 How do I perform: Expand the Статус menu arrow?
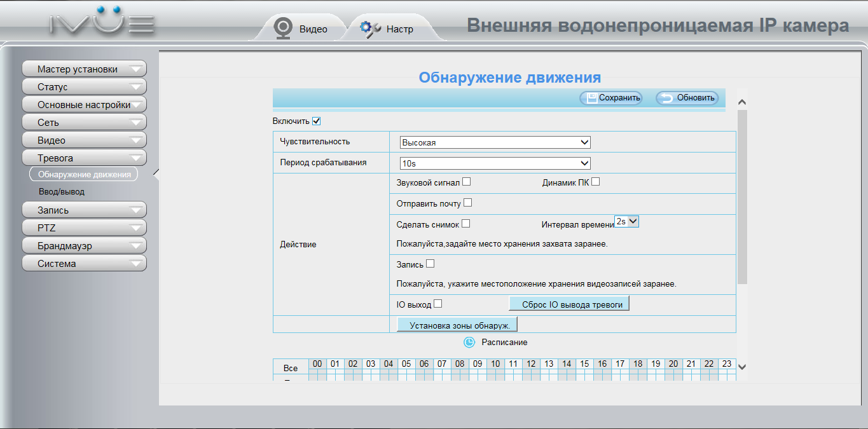pos(136,87)
